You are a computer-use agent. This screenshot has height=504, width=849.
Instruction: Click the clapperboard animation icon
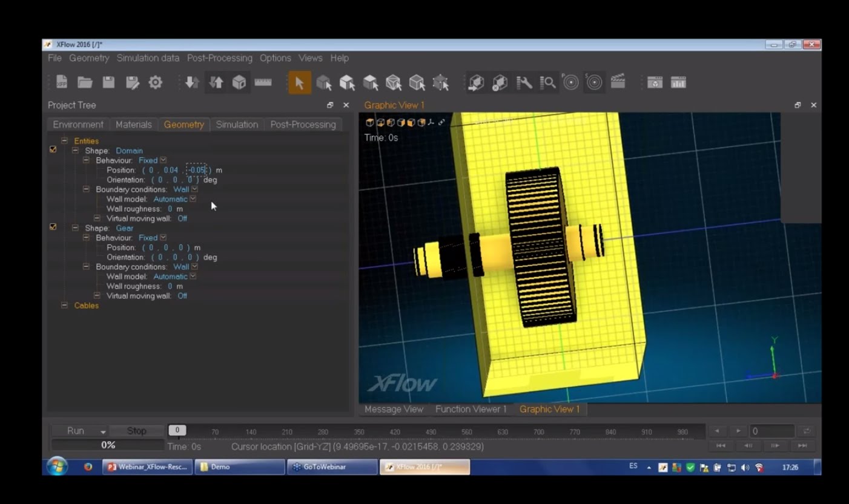(x=618, y=82)
